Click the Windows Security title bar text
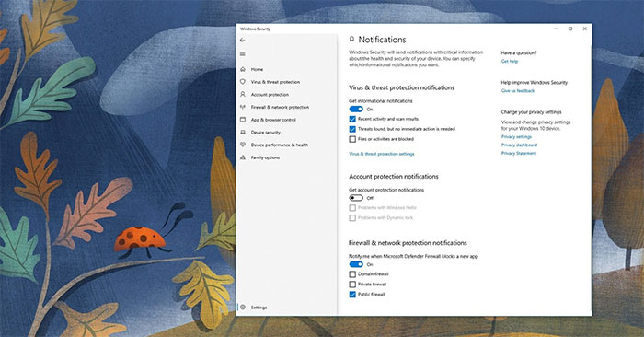This screenshot has height=337, width=644. 255,29
